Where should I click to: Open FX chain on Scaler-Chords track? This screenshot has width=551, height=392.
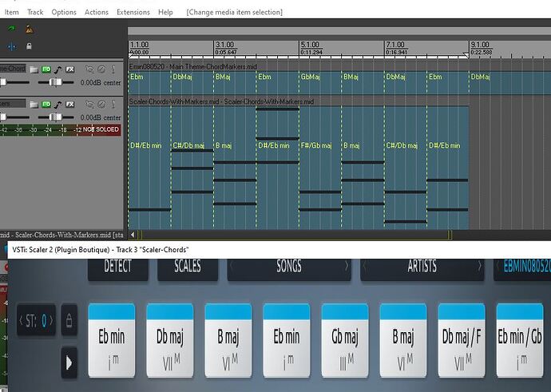click(70, 104)
